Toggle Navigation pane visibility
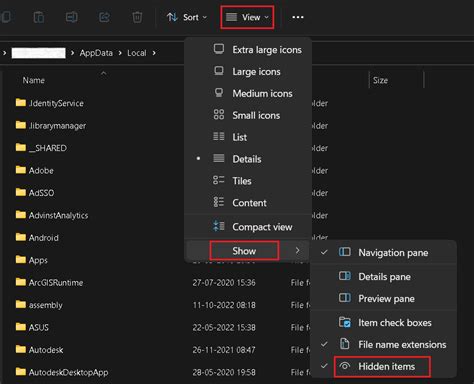Image resolution: width=474 pixels, height=384 pixels. tap(383, 253)
